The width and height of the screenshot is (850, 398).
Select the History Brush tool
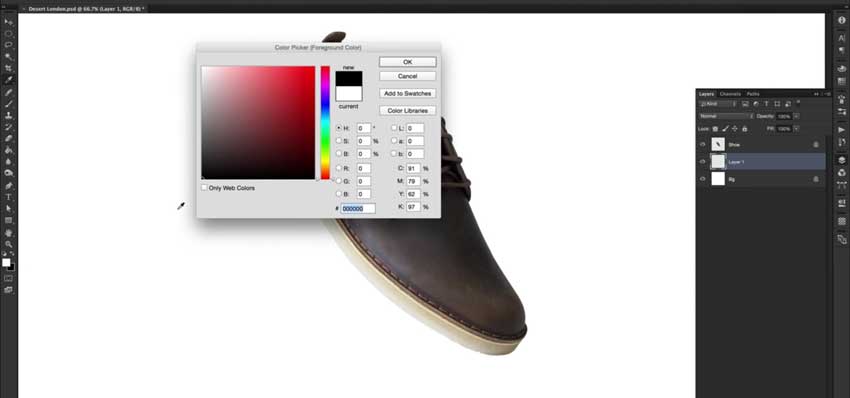pos(9,127)
